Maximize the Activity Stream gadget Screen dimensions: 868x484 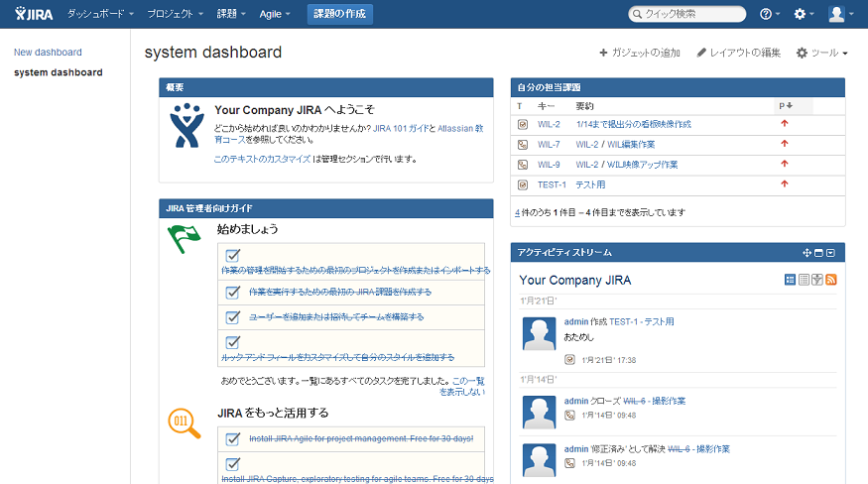(818, 253)
